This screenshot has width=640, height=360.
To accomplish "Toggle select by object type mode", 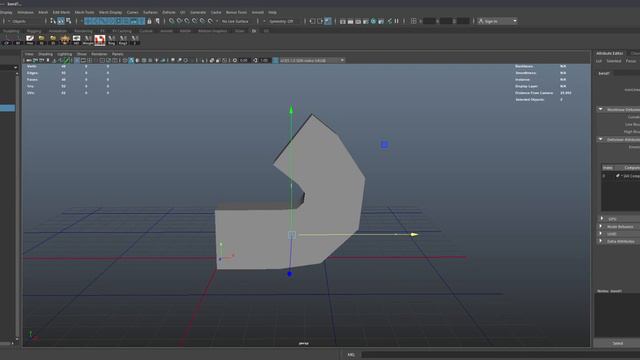I will pyautogui.click(x=61, y=21).
